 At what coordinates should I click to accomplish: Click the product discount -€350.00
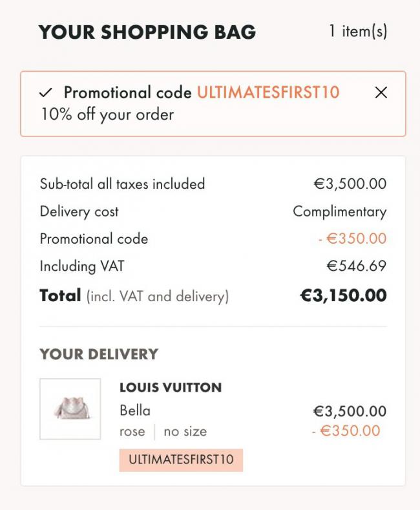346,431
